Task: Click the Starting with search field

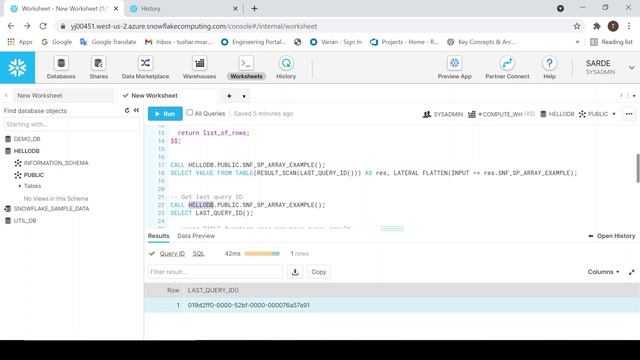Action: pos(71,124)
